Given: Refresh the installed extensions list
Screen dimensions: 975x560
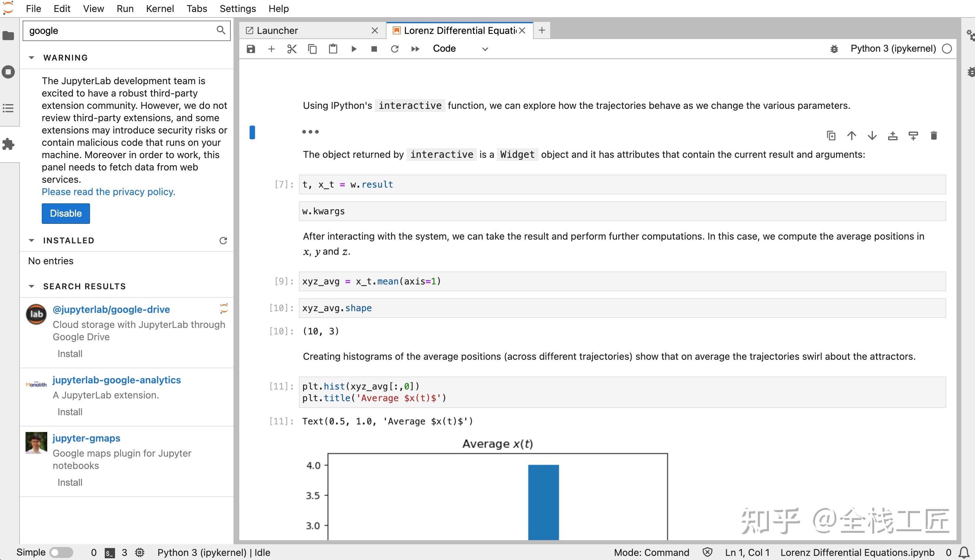Looking at the screenshot, I should pos(224,240).
